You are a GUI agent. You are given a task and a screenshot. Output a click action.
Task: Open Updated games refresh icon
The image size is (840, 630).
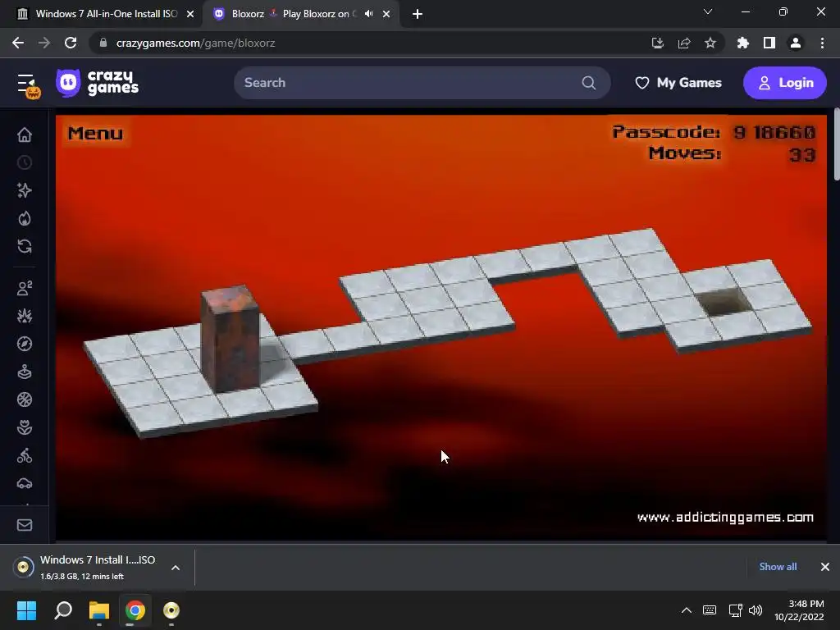pos(25,246)
